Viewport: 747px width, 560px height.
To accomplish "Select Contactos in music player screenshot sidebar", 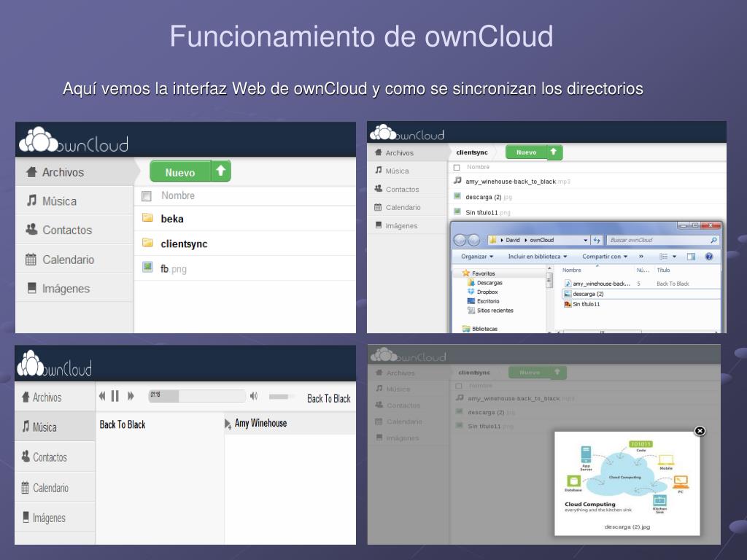I will (55, 457).
